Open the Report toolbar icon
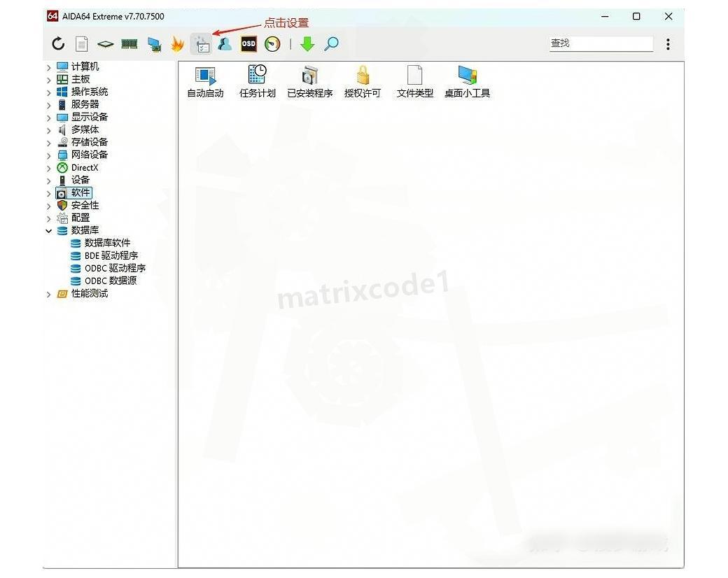Image resolution: width=728 pixels, height=578 pixels. [82, 44]
